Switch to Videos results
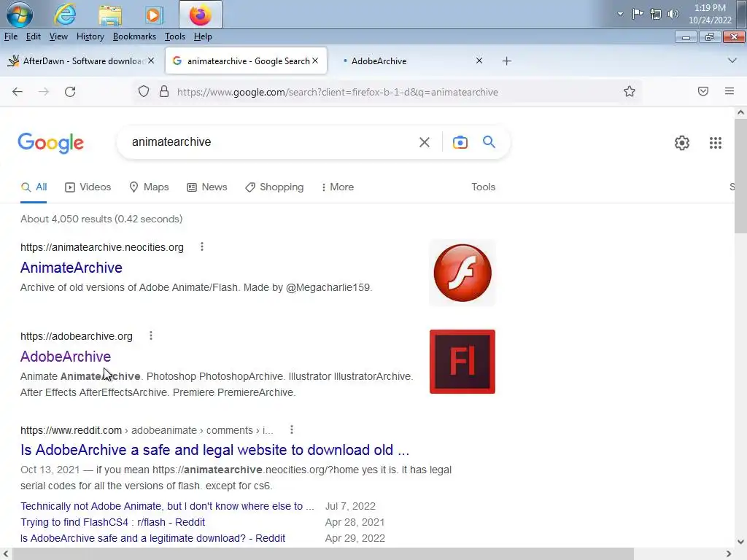This screenshot has height=560, width=747. pos(88,187)
